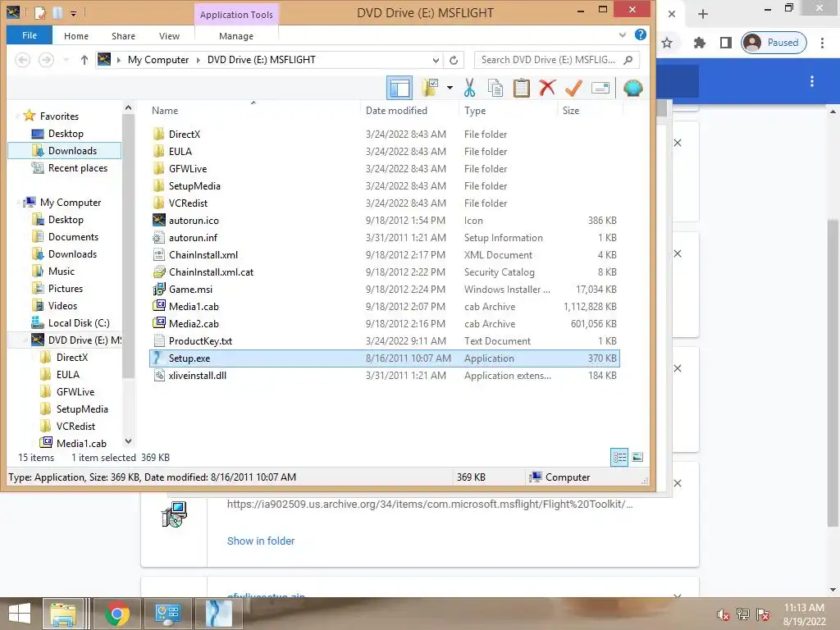Open Chrome new tab plus button

pos(703,14)
